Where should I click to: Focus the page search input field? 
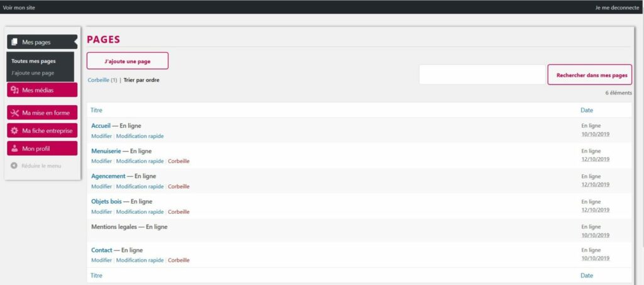click(482, 75)
